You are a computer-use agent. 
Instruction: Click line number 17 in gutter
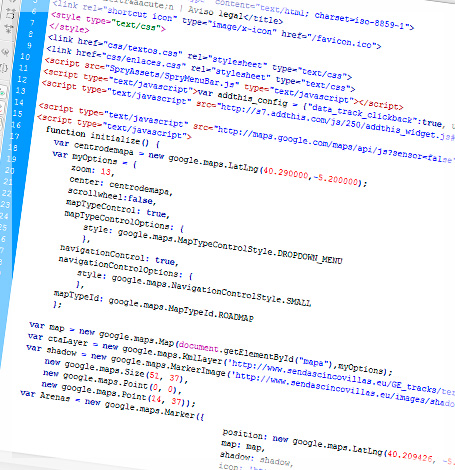(14, 136)
